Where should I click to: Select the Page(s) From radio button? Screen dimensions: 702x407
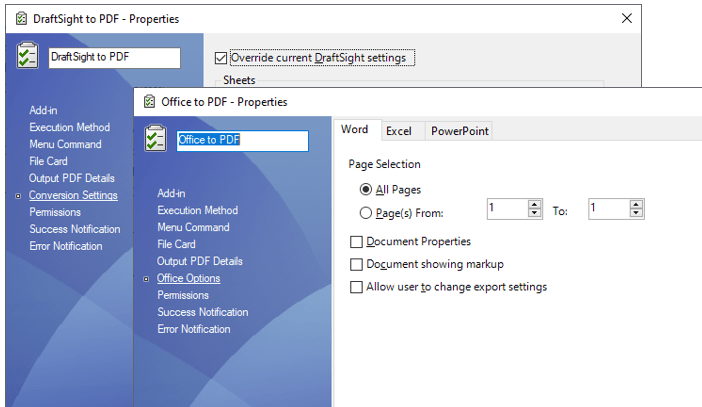366,213
